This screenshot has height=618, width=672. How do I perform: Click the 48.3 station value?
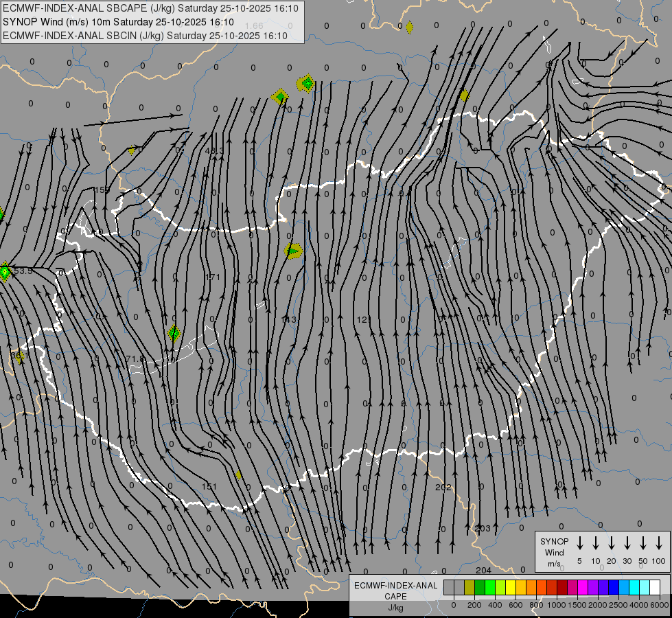point(214,150)
